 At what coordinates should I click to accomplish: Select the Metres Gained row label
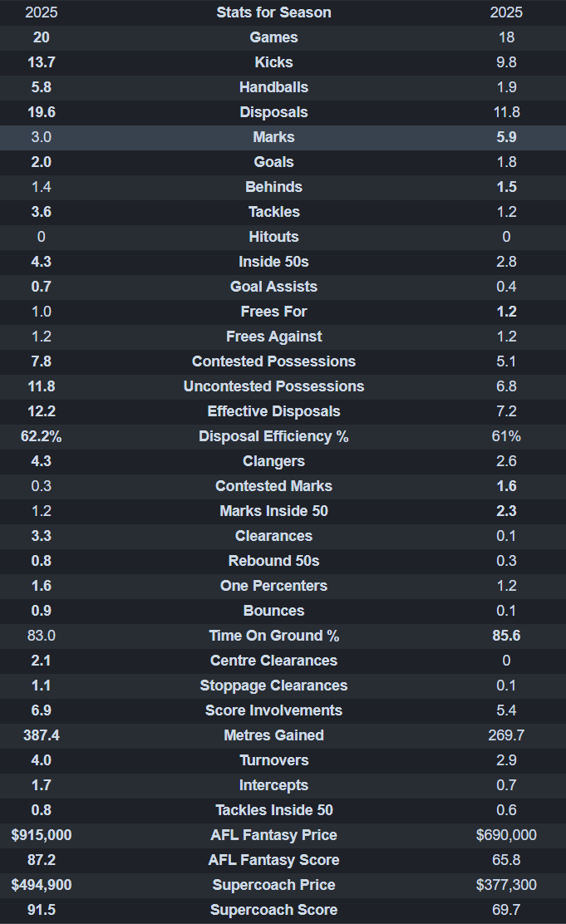pyautogui.click(x=273, y=735)
